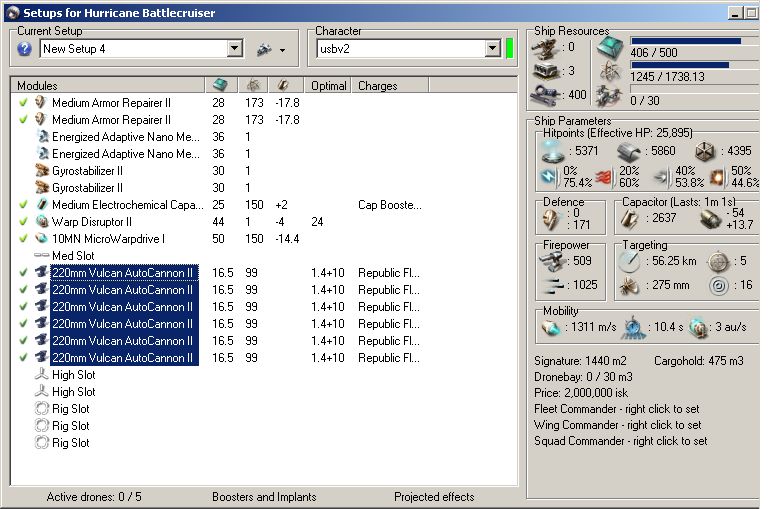Screen dimensions: 784x509
Task: Click the 10MN MicroWarpdrive I module icon
Action: click(x=42, y=238)
